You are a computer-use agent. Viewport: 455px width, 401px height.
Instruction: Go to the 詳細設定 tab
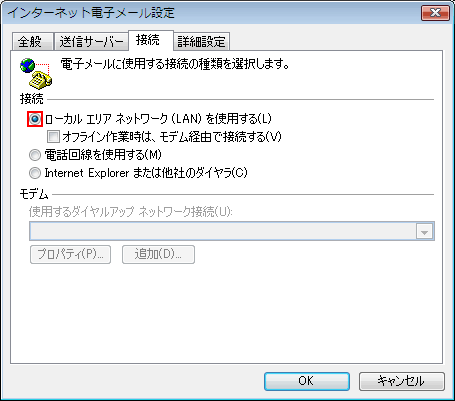tap(201, 42)
